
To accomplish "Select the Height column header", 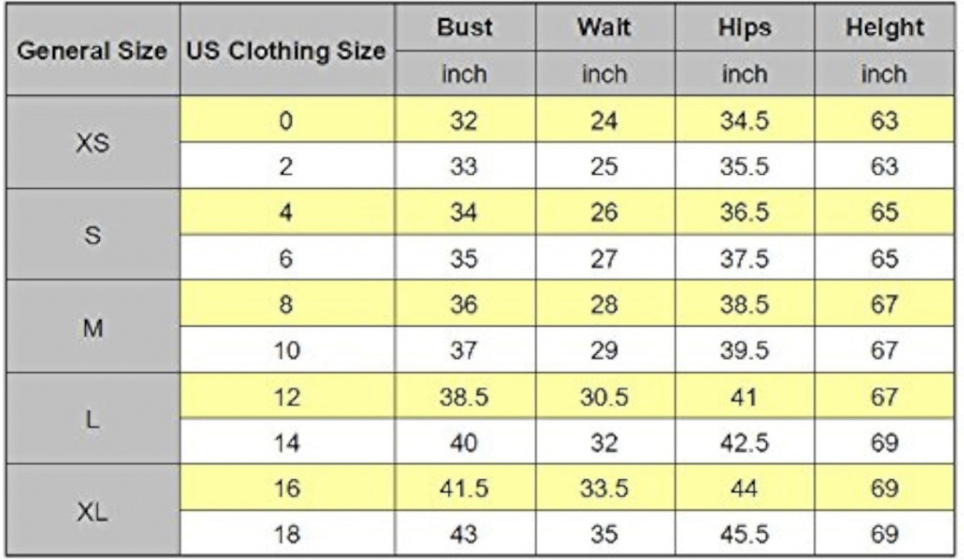I will coord(885,27).
